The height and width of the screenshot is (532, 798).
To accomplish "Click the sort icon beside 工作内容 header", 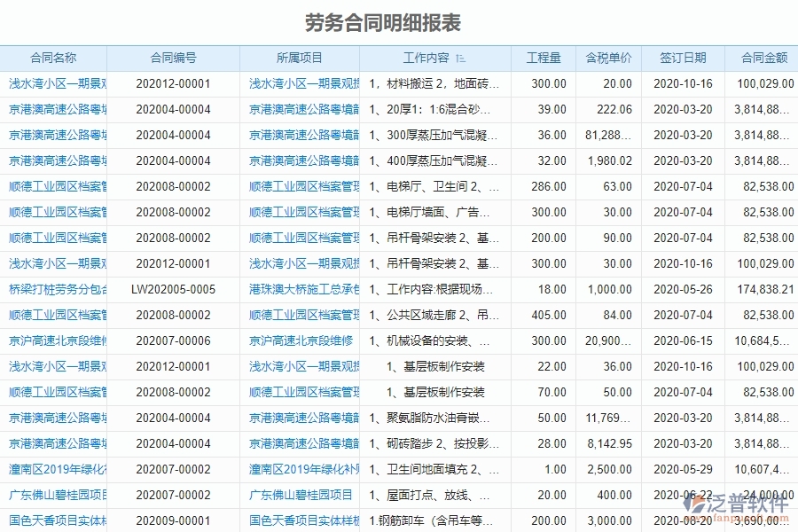I will click(x=460, y=57).
